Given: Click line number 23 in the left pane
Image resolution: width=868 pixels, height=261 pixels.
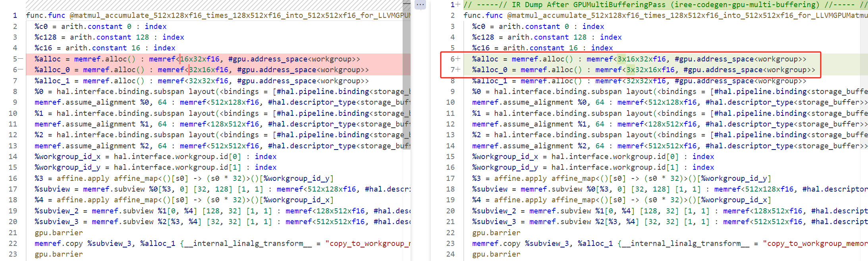Looking at the screenshot, I should point(13,254).
